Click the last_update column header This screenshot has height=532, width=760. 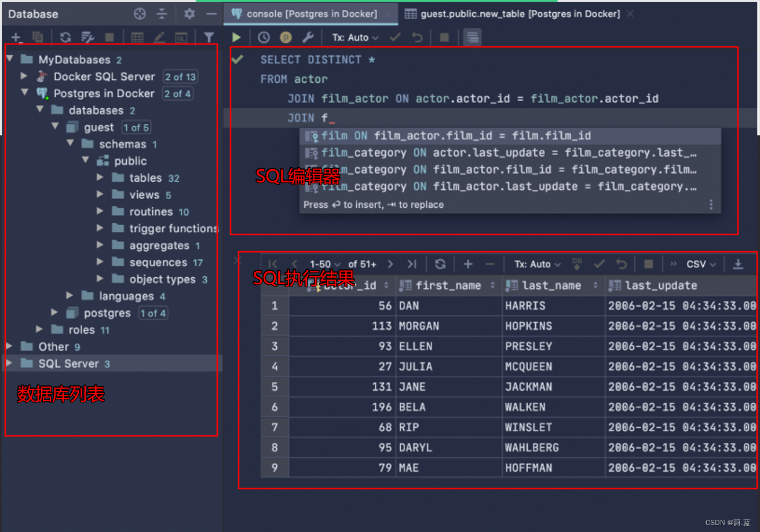681,285
